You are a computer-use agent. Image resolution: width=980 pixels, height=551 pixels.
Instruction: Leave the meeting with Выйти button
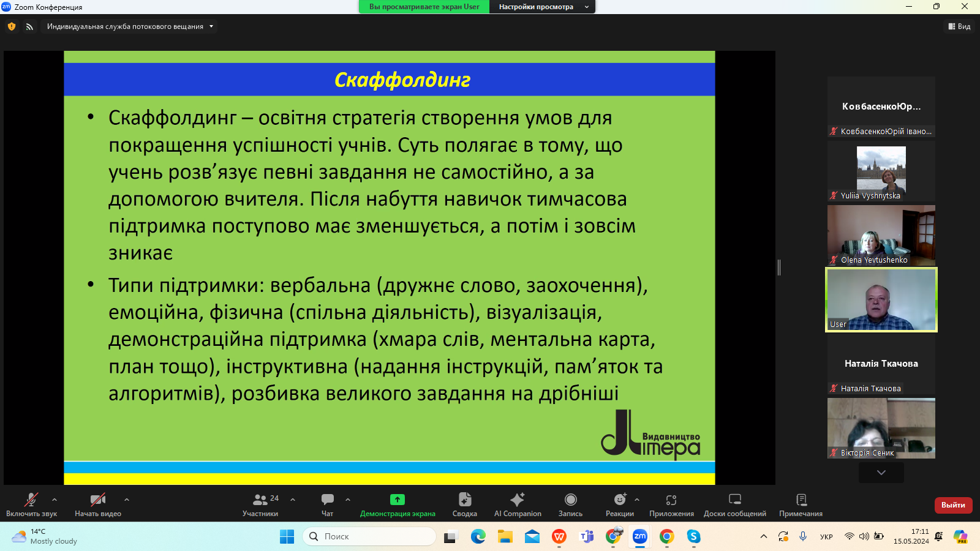point(953,505)
